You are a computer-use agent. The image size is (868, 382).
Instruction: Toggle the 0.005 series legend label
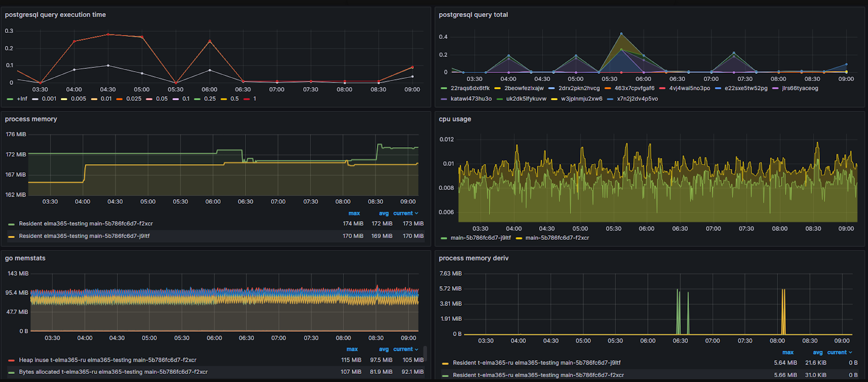pos(78,99)
